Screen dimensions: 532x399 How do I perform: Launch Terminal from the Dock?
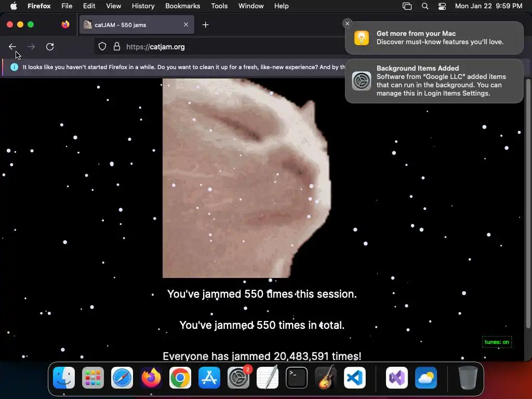click(297, 378)
